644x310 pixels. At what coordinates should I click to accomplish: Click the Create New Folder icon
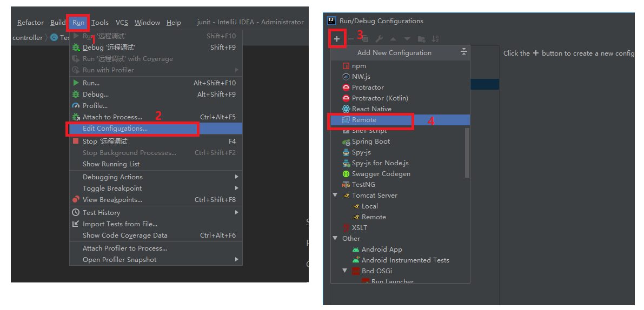tap(421, 39)
